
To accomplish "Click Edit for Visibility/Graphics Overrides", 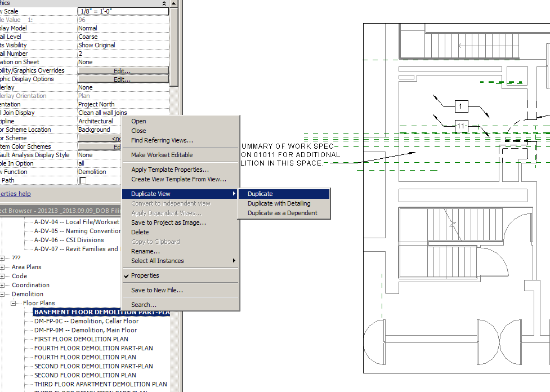I will pyautogui.click(x=122, y=71).
